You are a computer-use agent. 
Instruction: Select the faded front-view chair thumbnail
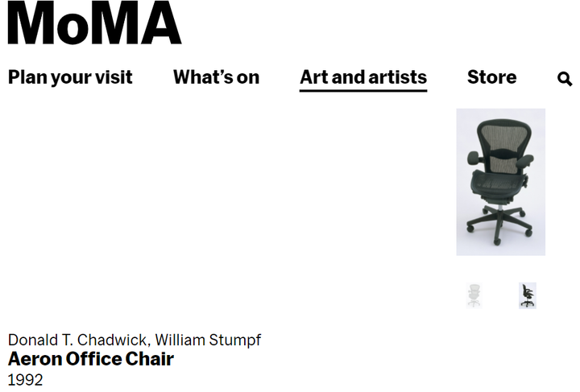point(474,295)
